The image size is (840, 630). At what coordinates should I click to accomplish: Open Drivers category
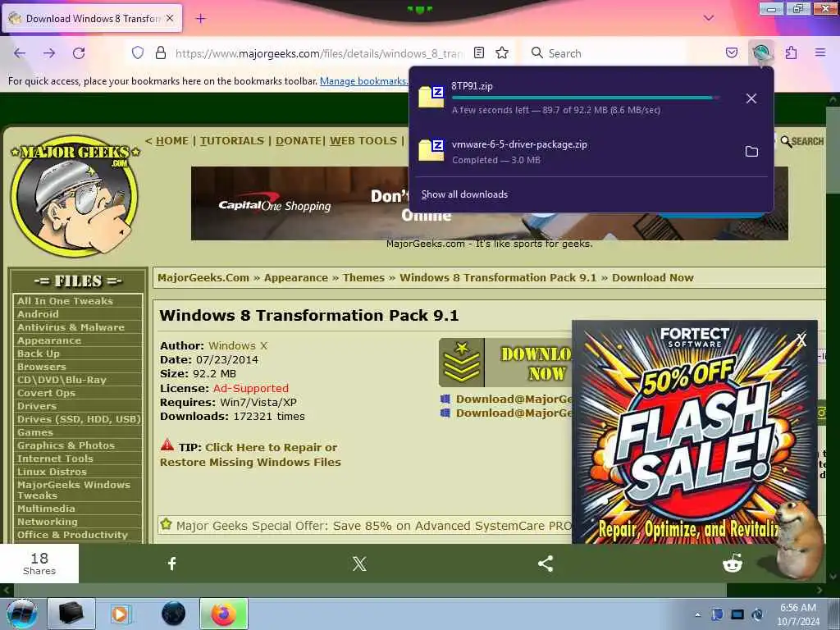click(36, 406)
